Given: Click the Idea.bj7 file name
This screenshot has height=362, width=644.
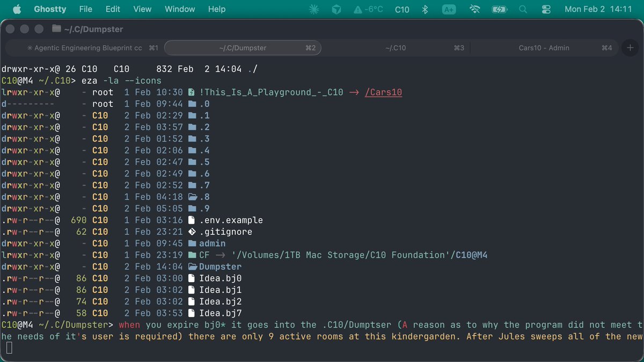Looking at the screenshot, I should click(x=221, y=313).
